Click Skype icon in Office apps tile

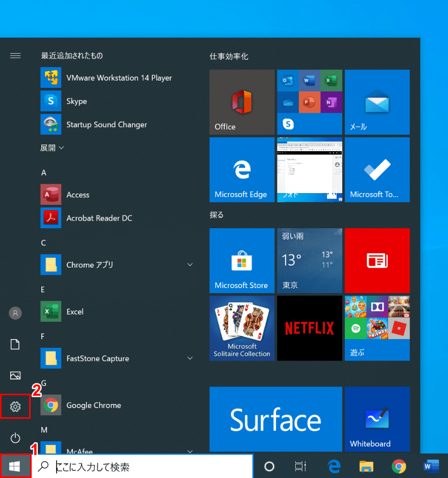coord(288,124)
